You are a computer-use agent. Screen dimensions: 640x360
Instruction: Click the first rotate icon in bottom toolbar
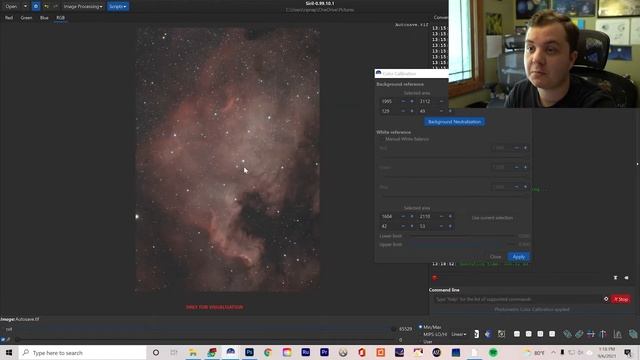click(567, 334)
